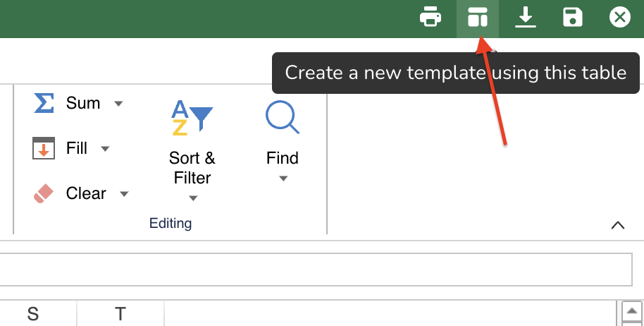This screenshot has width=644, height=326.
Task: Expand the arrow under Sort & Filter
Action: pos(192,198)
